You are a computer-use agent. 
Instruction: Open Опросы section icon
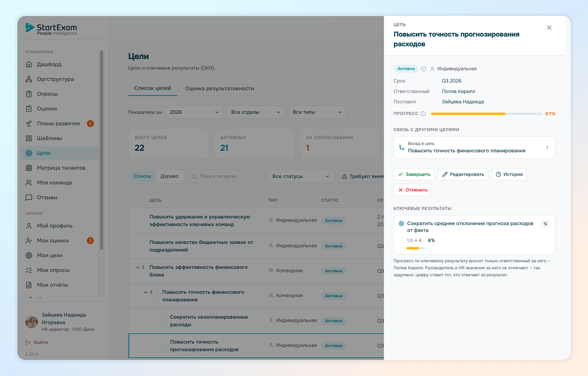tap(29, 94)
